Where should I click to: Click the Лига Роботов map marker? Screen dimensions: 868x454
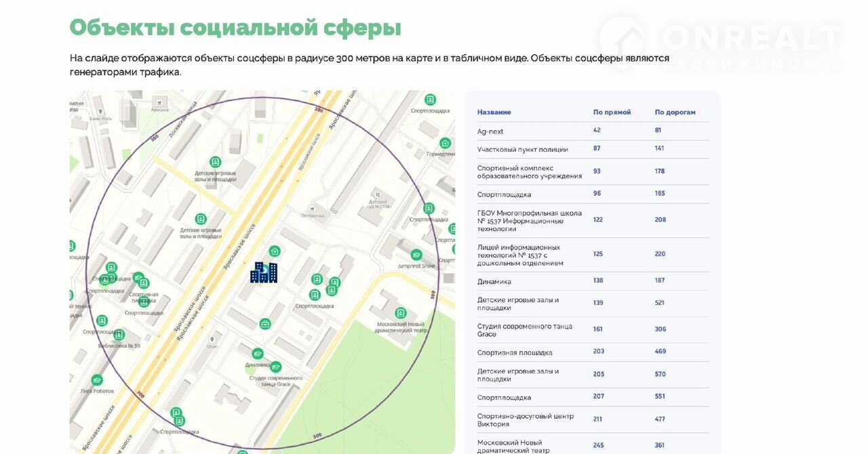tap(97, 380)
